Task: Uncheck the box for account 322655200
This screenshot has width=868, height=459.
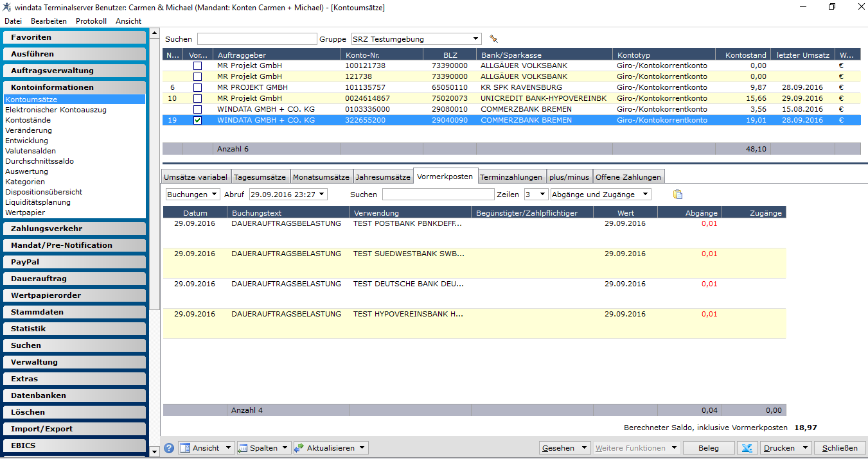Action: point(198,120)
